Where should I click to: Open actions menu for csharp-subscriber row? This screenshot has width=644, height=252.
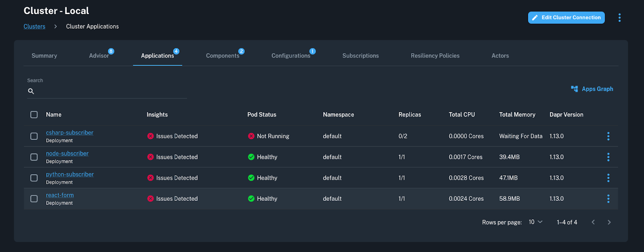click(x=608, y=136)
